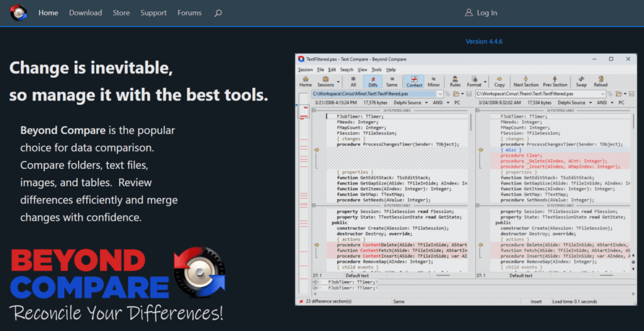The image size is (644, 331).
Task: Click the right pane save disk icon
Action: pyautogui.click(x=631, y=94)
